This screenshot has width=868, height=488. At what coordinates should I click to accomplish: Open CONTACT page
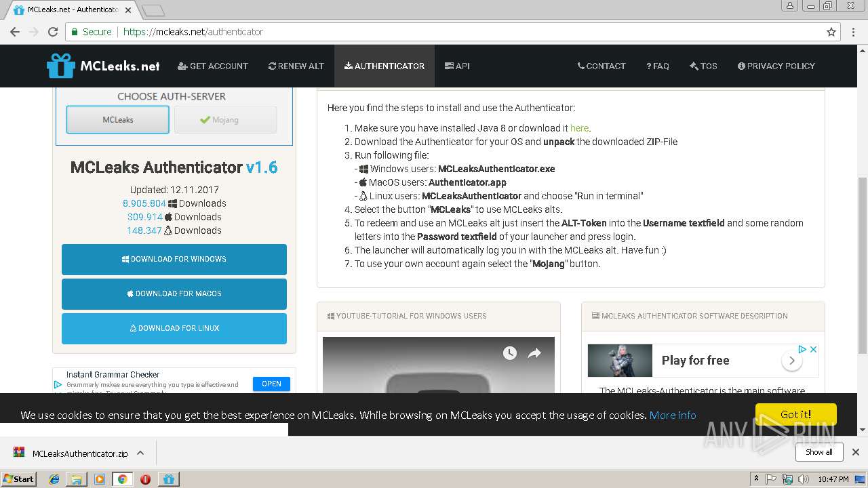tap(601, 66)
